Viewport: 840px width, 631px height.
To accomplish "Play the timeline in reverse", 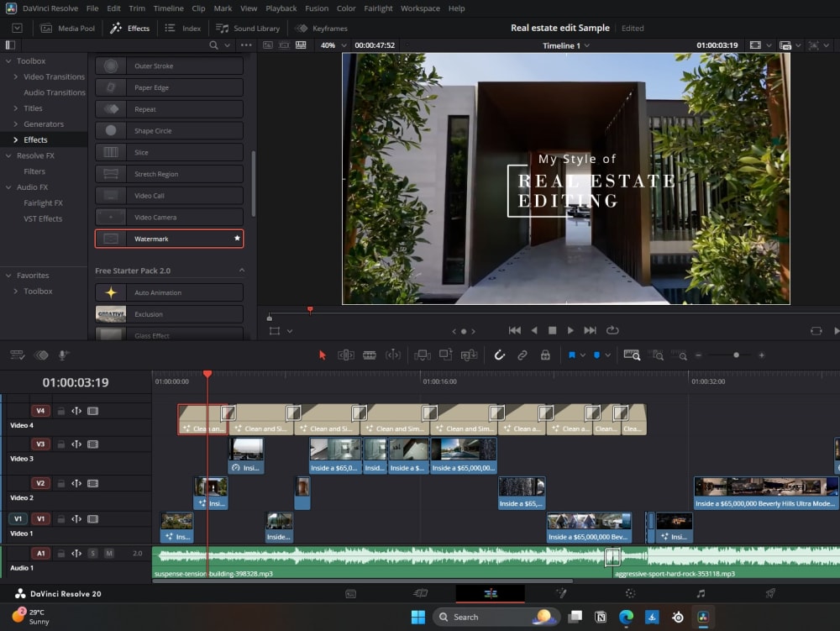I will 534,330.
